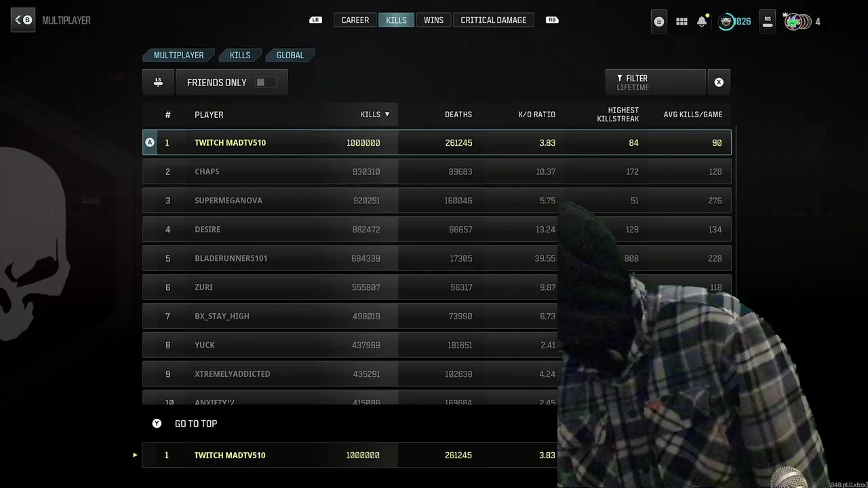This screenshot has height=488, width=868.
Task: Select player SUPERMEGANOVA row
Action: pos(437,201)
